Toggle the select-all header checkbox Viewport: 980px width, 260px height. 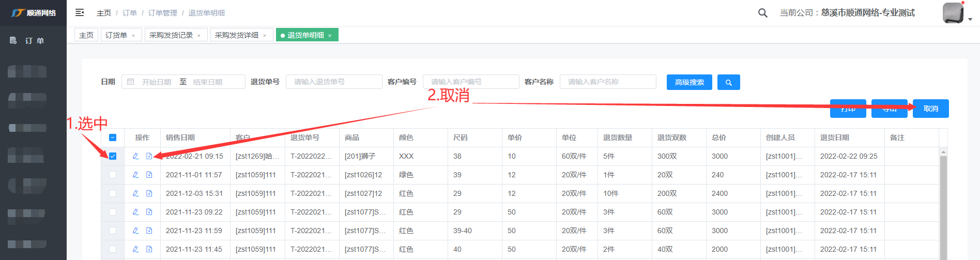pyautogui.click(x=113, y=137)
